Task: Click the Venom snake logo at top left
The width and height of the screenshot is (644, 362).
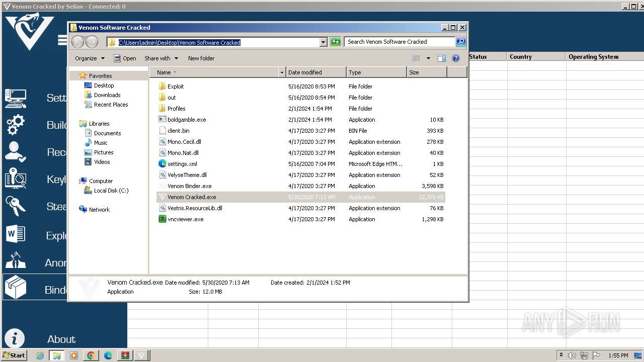Action: (29, 31)
